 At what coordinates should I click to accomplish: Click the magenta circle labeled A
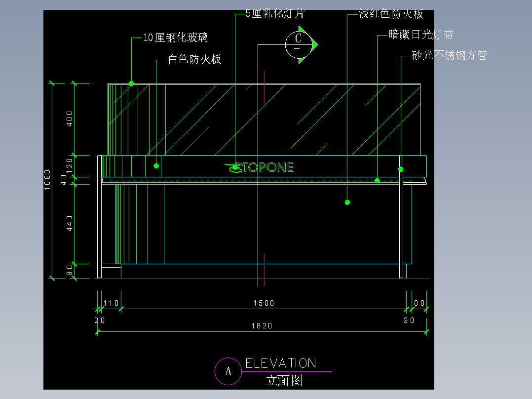tap(228, 371)
